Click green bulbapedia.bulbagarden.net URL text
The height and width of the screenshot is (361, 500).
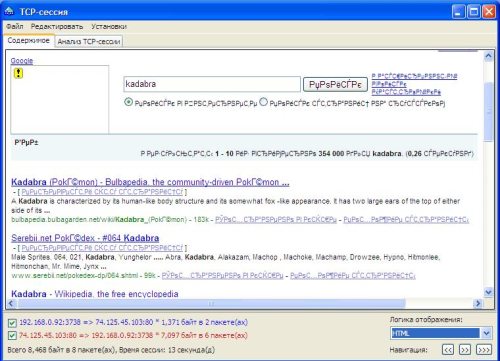(x=99, y=220)
